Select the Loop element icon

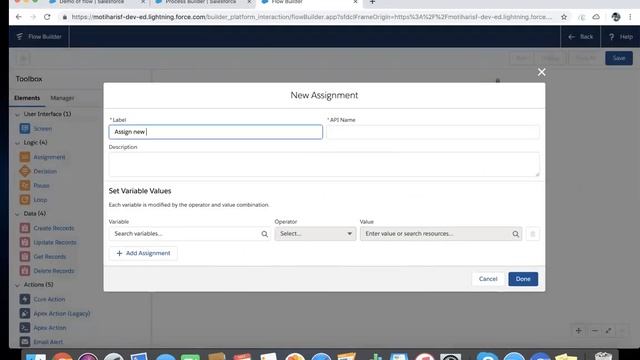(25, 200)
